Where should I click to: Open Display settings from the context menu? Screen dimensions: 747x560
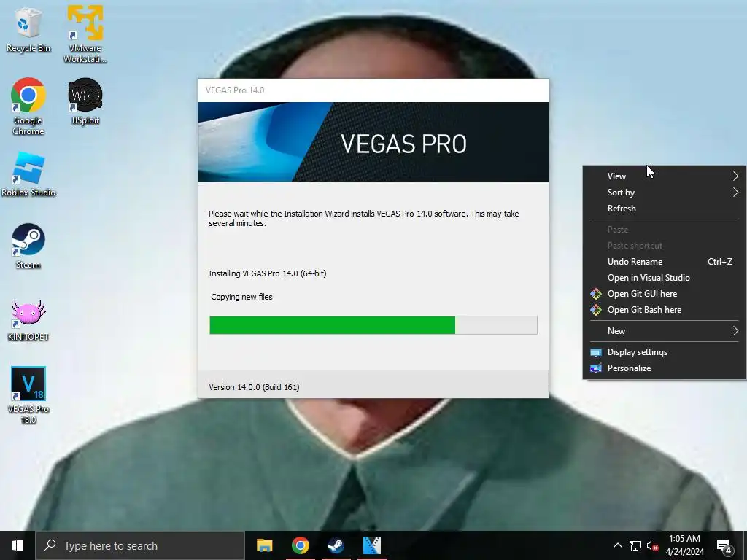point(664,352)
